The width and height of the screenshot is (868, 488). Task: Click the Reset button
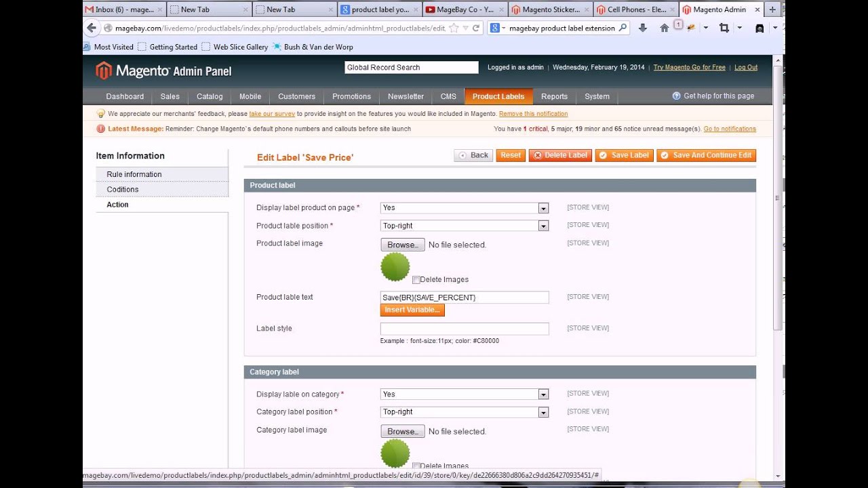click(x=511, y=155)
